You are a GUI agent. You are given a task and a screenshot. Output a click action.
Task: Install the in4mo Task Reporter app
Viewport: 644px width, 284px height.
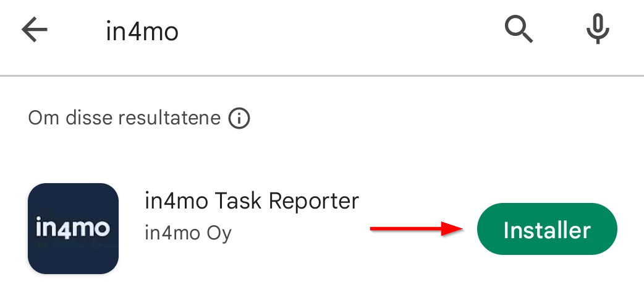(x=547, y=230)
